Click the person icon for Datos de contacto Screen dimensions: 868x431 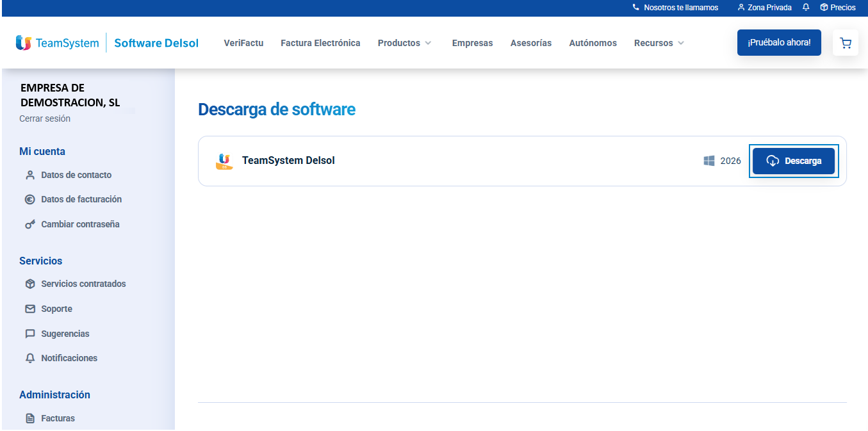(x=30, y=175)
